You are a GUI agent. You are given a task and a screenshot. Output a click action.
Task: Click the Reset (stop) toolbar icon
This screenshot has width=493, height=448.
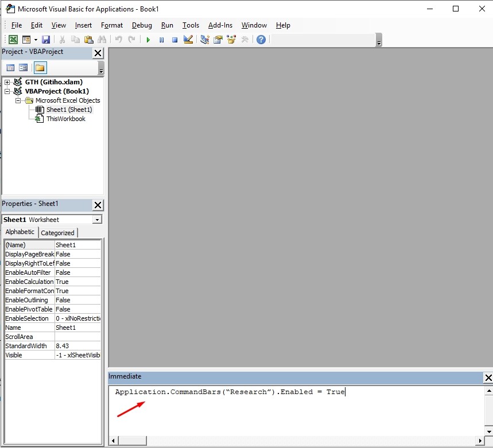174,39
